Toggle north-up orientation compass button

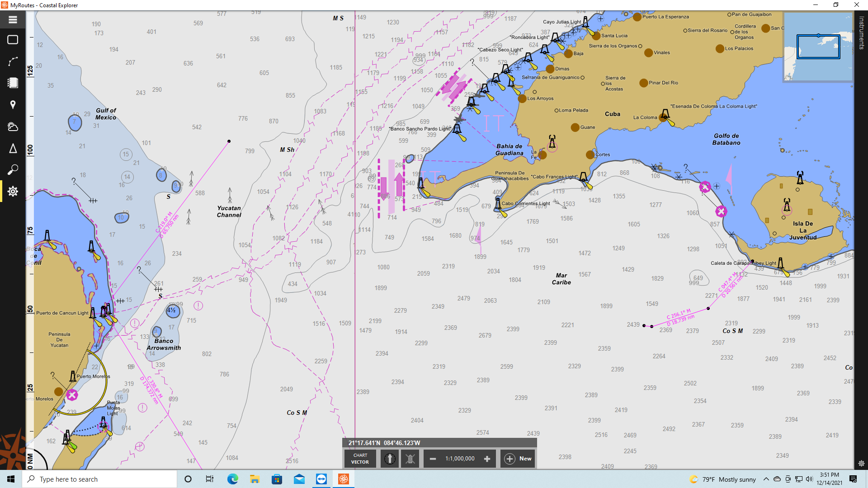390,459
